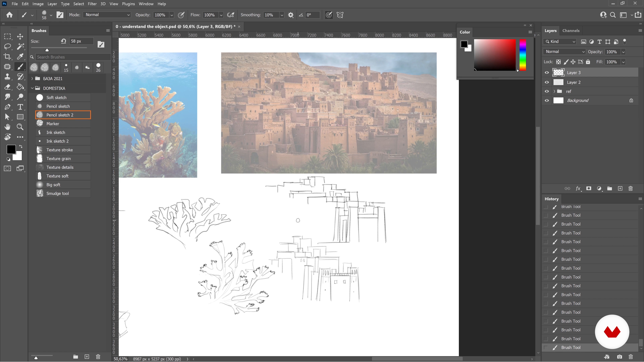The image size is (644, 362).
Task: Create a new layer
Action: (620, 189)
